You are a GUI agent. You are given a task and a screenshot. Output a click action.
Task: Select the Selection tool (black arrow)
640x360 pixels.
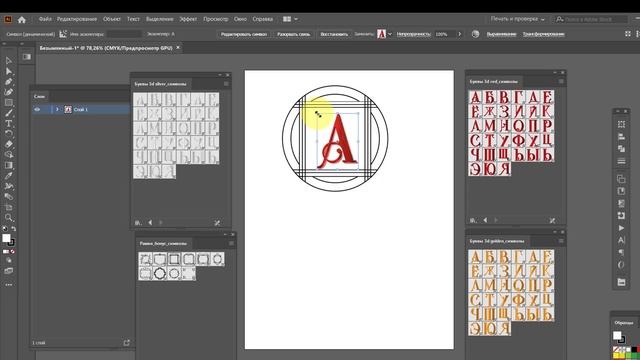pos(9,60)
